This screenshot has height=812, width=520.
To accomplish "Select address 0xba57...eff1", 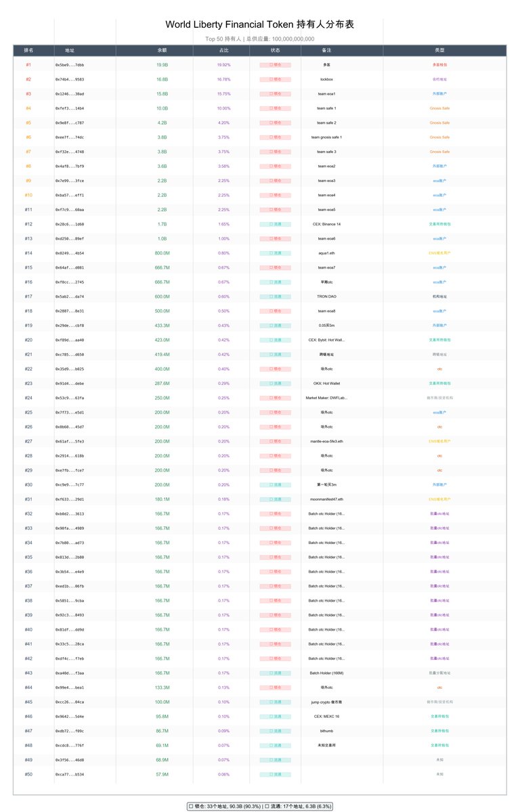I will pyautogui.click(x=70, y=195).
